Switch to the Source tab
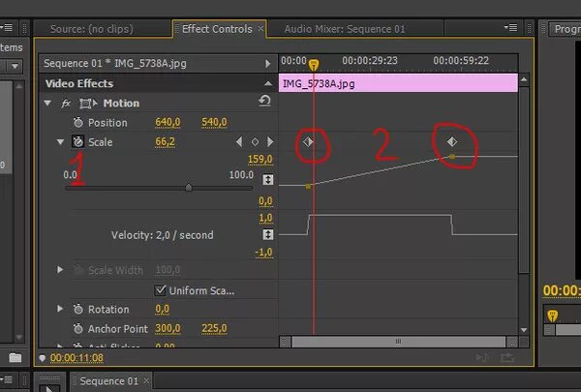Viewport: 581px width, 392px height. coord(92,29)
